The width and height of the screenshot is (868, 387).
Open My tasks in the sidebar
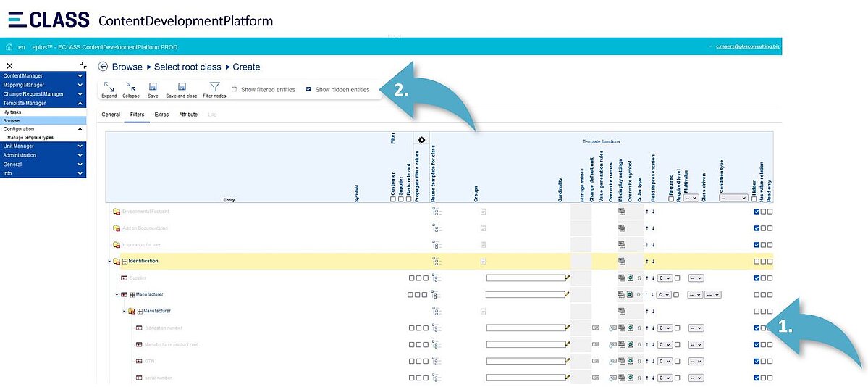(x=12, y=112)
